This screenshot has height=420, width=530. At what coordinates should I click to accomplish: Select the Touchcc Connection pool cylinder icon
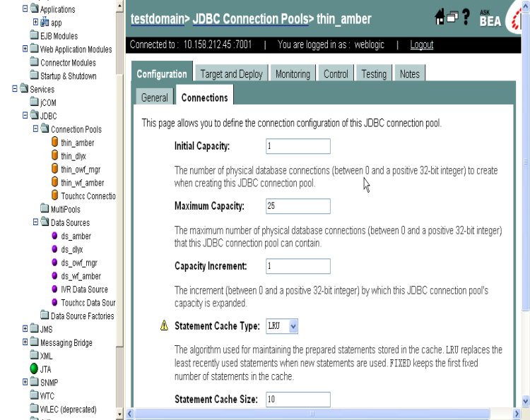pyautogui.click(x=54, y=195)
